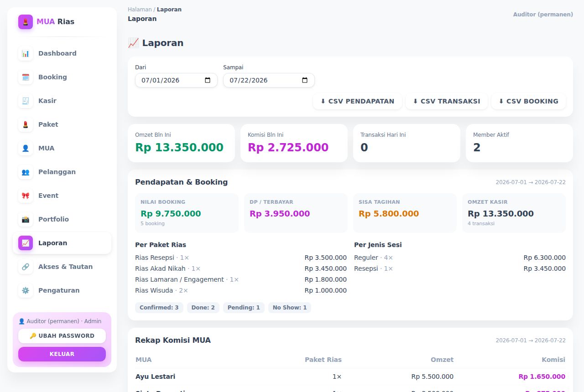Click the Rias Resepsi row
The image size is (584, 392).
click(x=241, y=258)
